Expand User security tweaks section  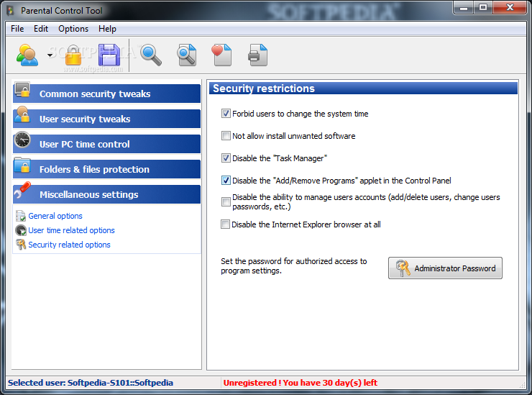click(x=106, y=119)
